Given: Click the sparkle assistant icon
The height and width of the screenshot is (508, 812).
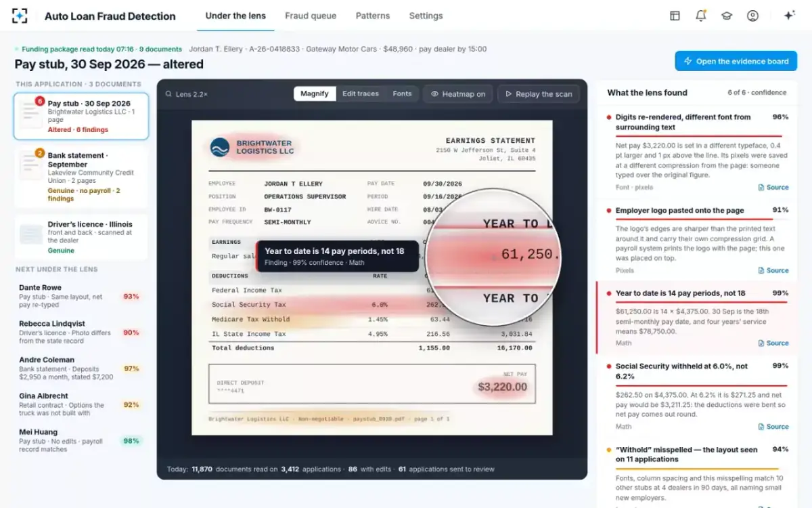Looking at the screenshot, I should (x=789, y=16).
